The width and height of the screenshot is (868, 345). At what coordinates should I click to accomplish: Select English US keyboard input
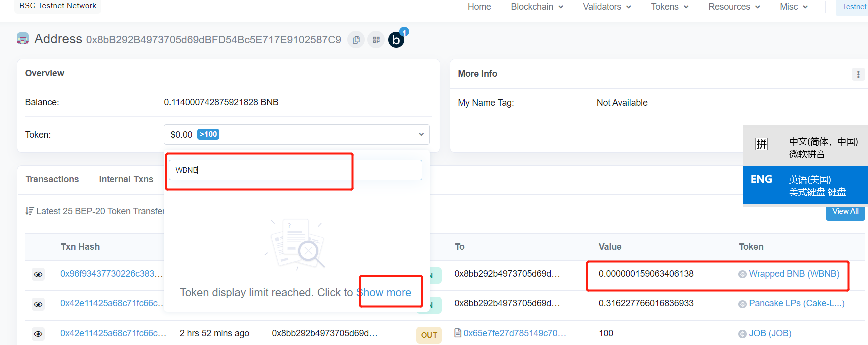click(x=805, y=185)
